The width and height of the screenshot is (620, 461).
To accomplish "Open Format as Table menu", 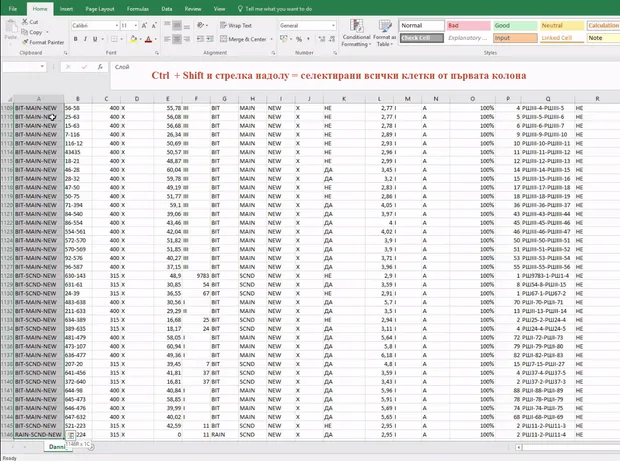I will point(384,33).
